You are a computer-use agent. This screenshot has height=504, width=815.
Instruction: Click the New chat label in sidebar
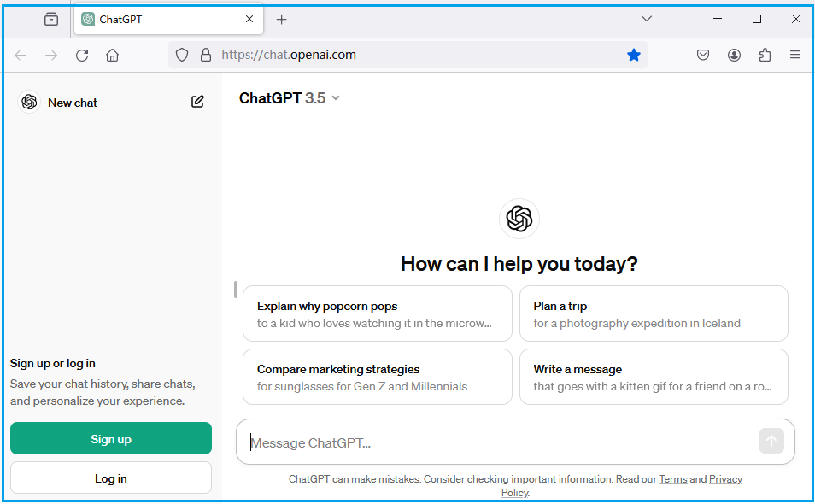(x=73, y=103)
